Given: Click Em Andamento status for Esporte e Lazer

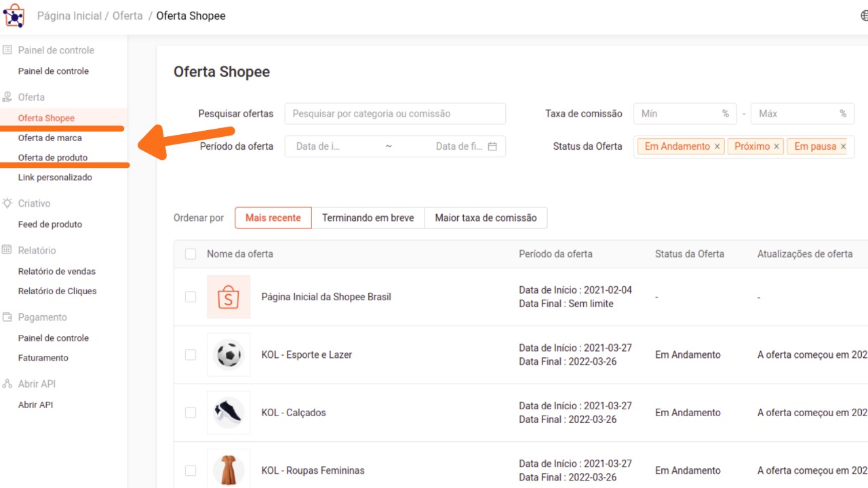Looking at the screenshot, I should click(x=688, y=354).
